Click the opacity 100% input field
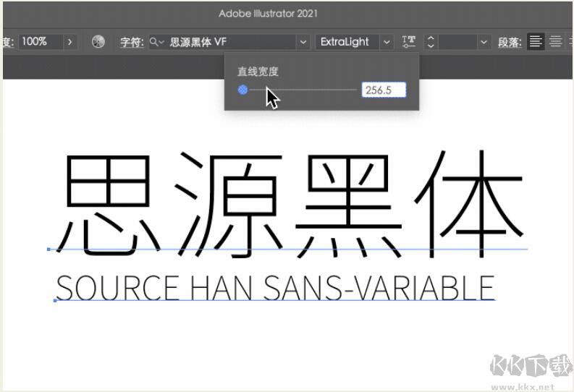The height and width of the screenshot is (392, 574). [41, 42]
